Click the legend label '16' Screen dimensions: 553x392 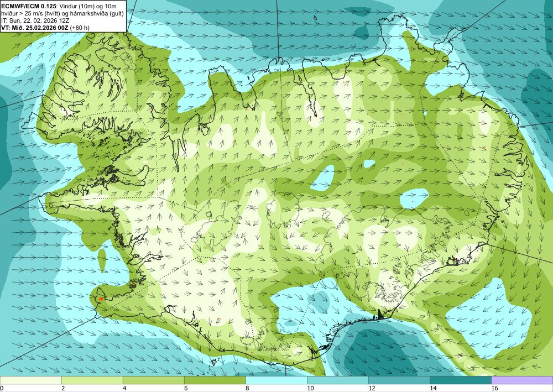click(494, 389)
